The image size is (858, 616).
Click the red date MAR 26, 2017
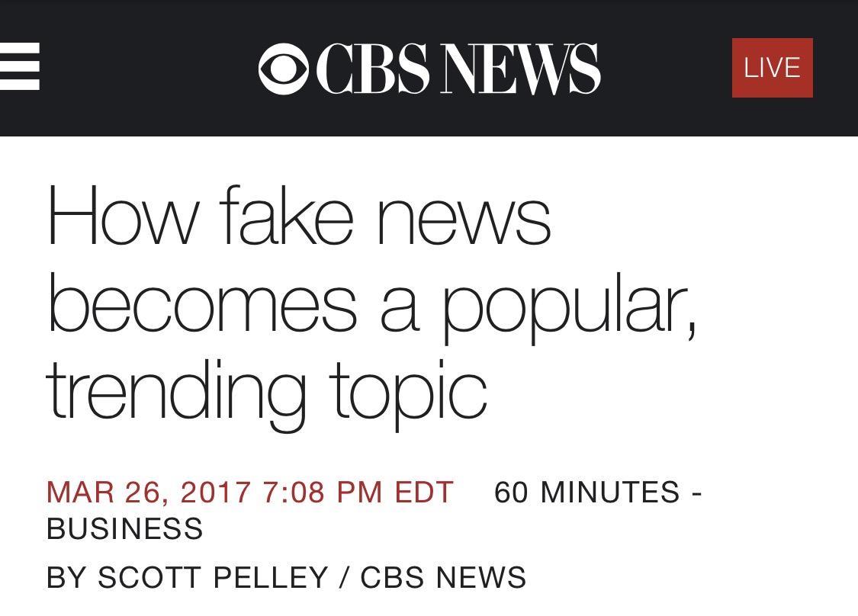point(149,492)
